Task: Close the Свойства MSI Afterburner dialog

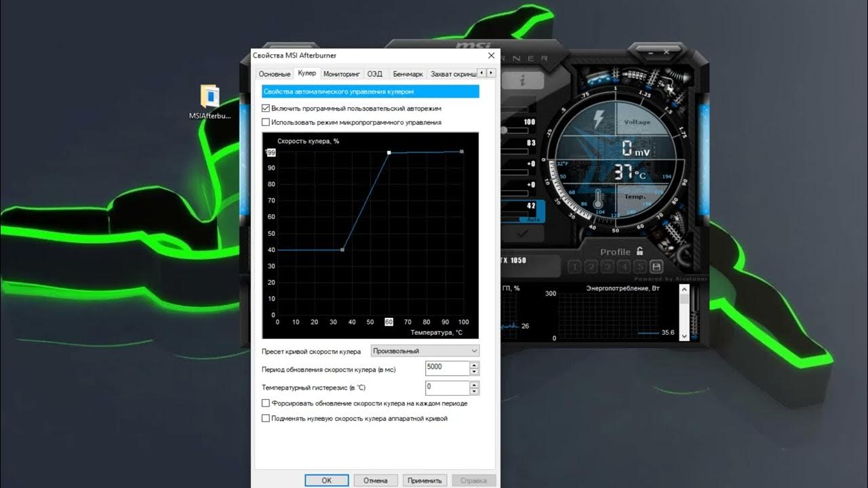Action: [491, 55]
